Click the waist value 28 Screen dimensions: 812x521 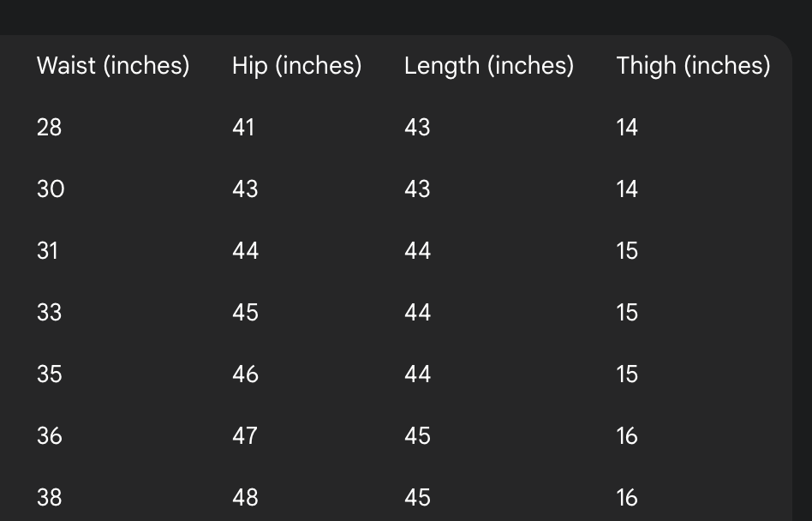coord(49,128)
